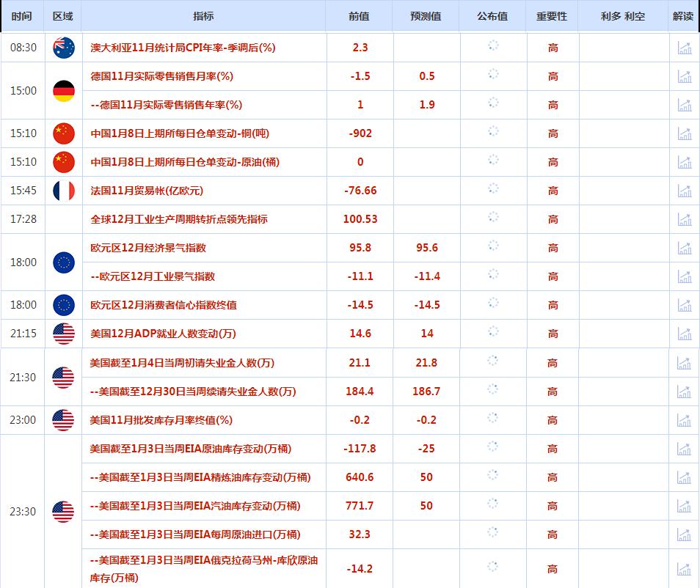Open 澳大利亚11月统计局CPI年率-季调后(%) indicator
Image resolution: width=700 pixels, height=588 pixels.
point(183,48)
